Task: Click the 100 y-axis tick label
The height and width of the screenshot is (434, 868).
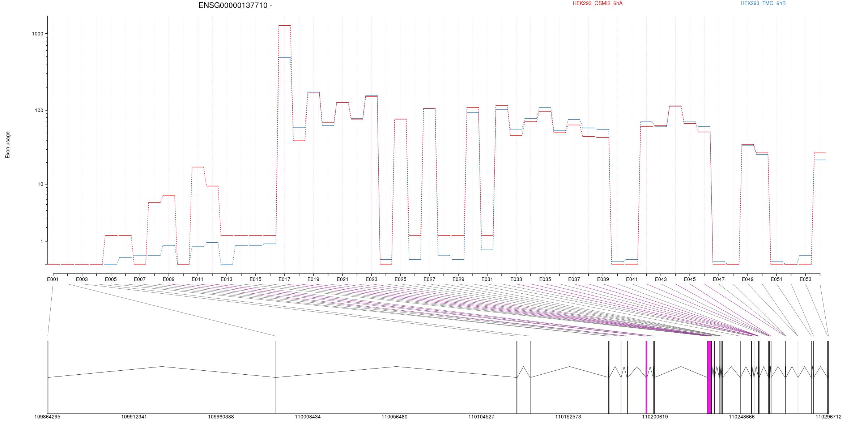Action: pyautogui.click(x=39, y=110)
